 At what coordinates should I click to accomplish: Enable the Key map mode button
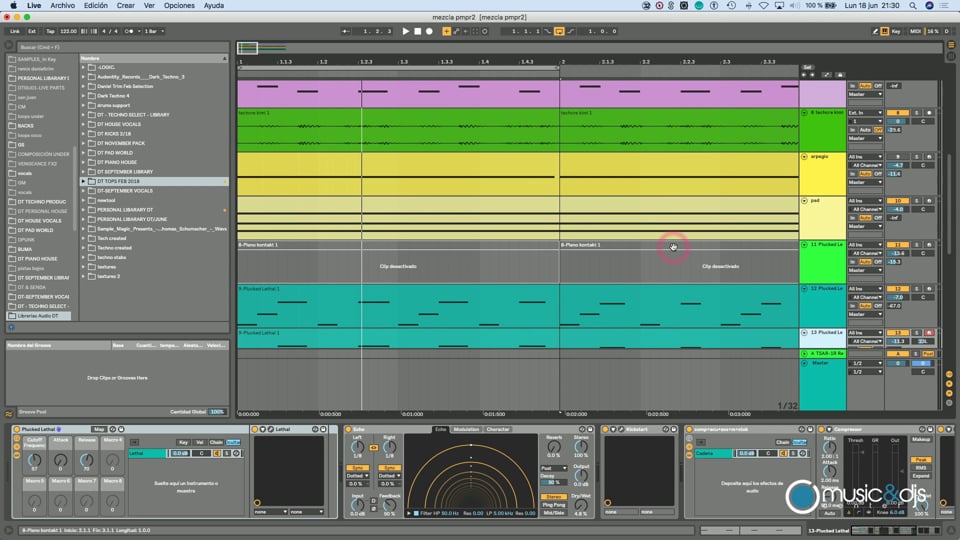pos(896,31)
